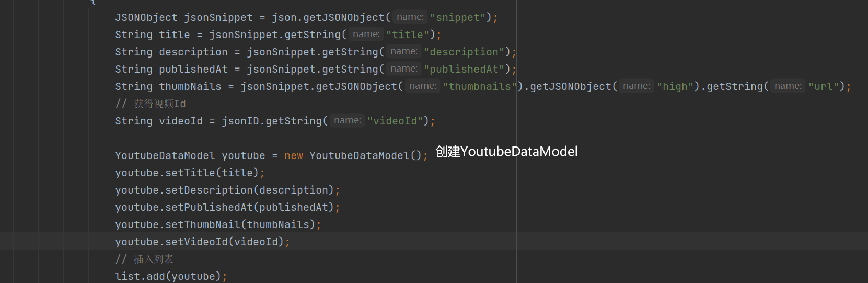Click youtube.setThumbNail(thumbNails) line
868x283 pixels.
tap(218, 224)
